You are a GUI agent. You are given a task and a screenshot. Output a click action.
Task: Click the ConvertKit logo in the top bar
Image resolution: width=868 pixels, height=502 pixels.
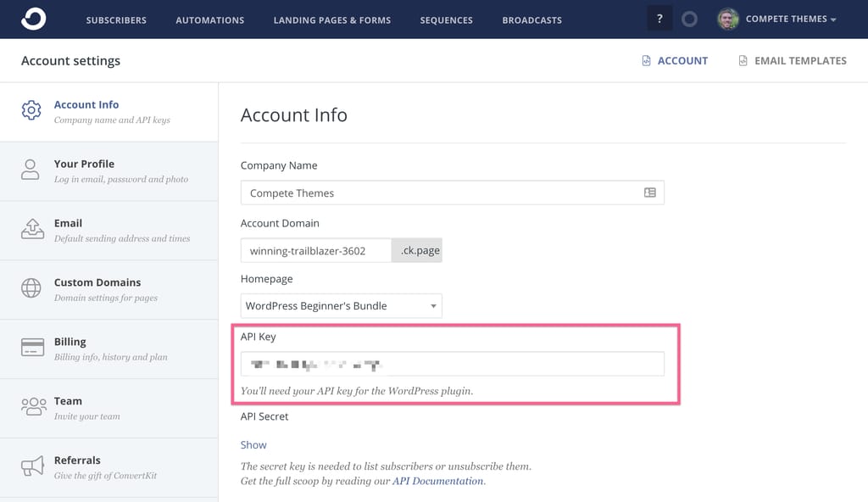[33, 19]
